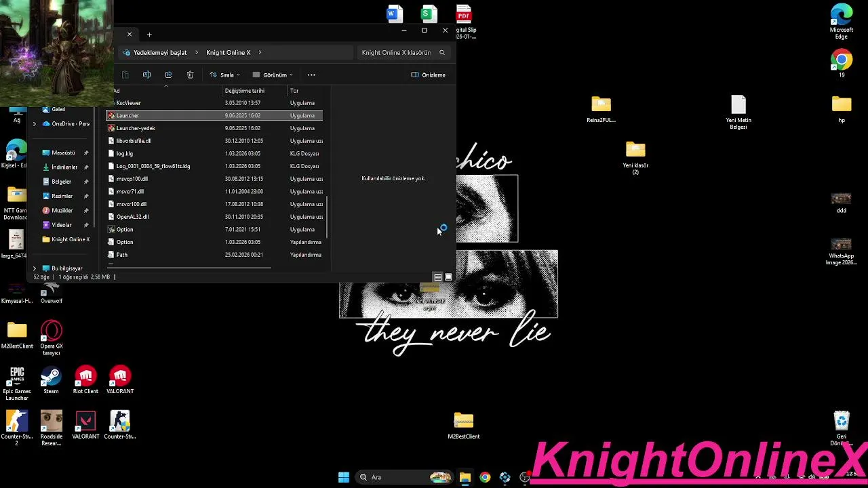This screenshot has height=488, width=868.
Task: Expand chevron after Yedeklemeyi başlat breadcrumb
Action: (197, 52)
